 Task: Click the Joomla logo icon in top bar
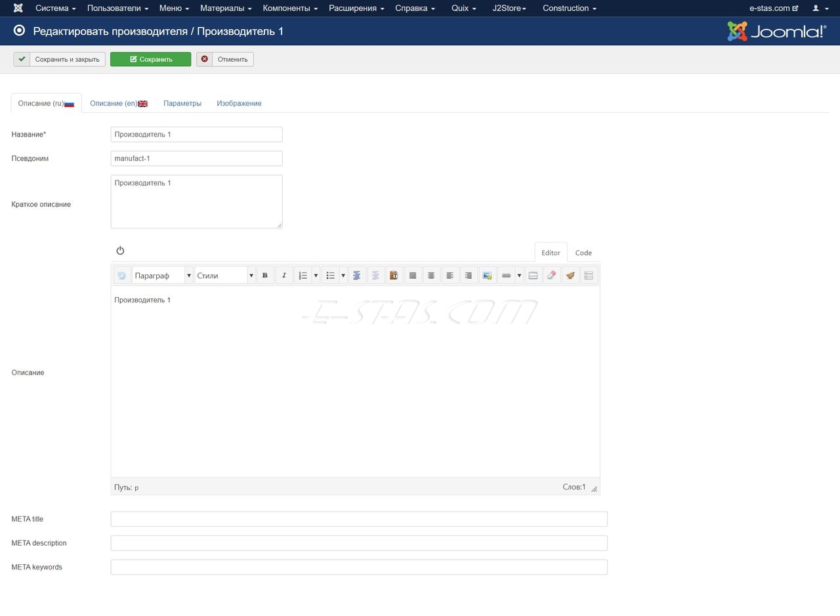pos(18,8)
